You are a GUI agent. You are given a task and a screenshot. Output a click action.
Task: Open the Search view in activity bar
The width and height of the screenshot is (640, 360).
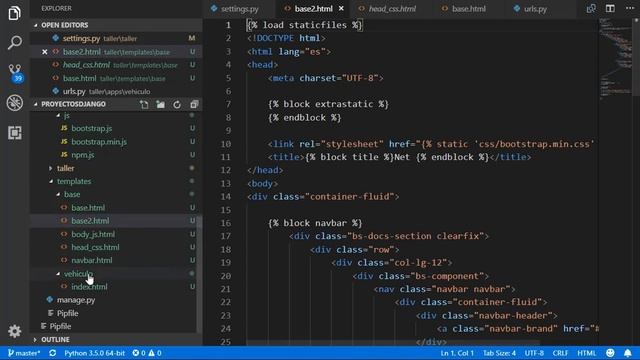tap(14, 42)
